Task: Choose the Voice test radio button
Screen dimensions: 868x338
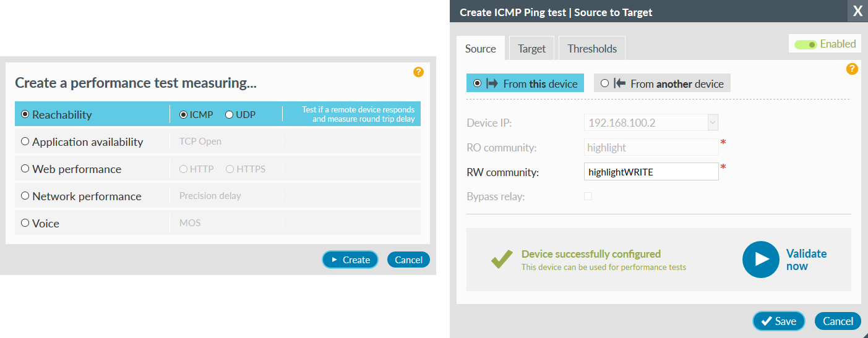Action: 25,223
